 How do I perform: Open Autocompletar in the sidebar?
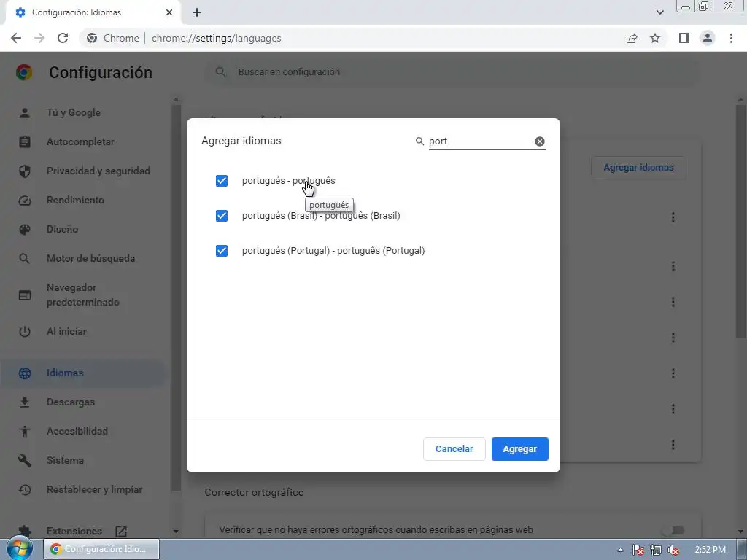coord(80,142)
